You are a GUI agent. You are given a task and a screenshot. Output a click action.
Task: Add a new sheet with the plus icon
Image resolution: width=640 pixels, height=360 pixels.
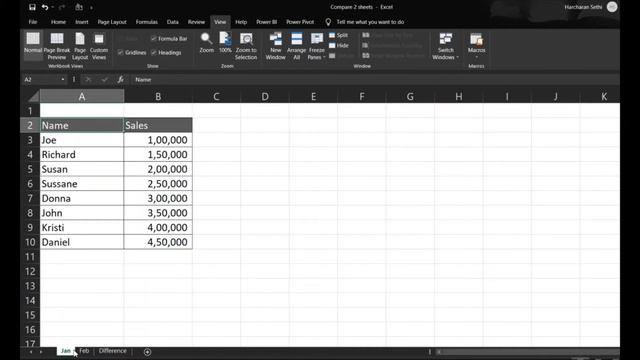click(147, 352)
